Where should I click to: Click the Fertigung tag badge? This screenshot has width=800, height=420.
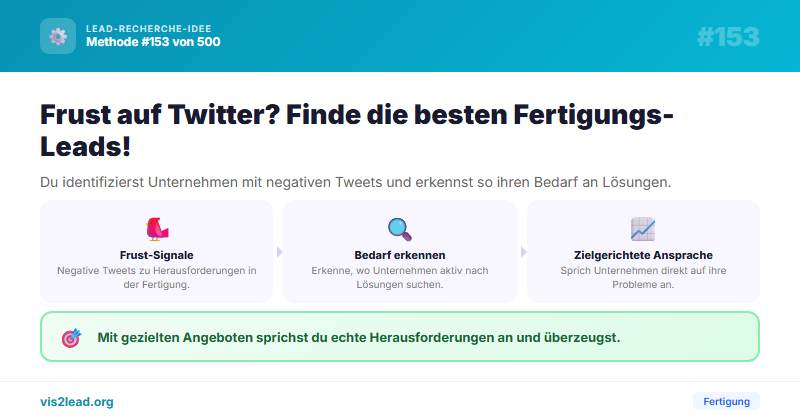click(x=726, y=401)
